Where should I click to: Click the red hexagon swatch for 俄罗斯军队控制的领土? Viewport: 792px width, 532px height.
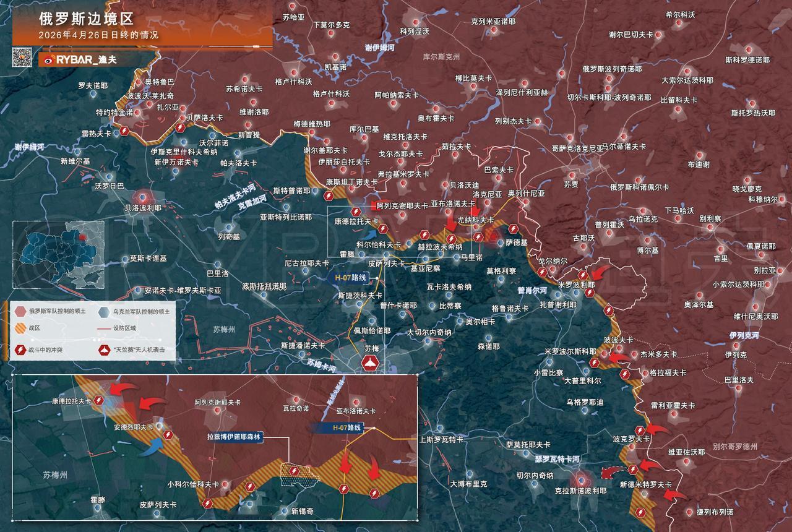20,312
